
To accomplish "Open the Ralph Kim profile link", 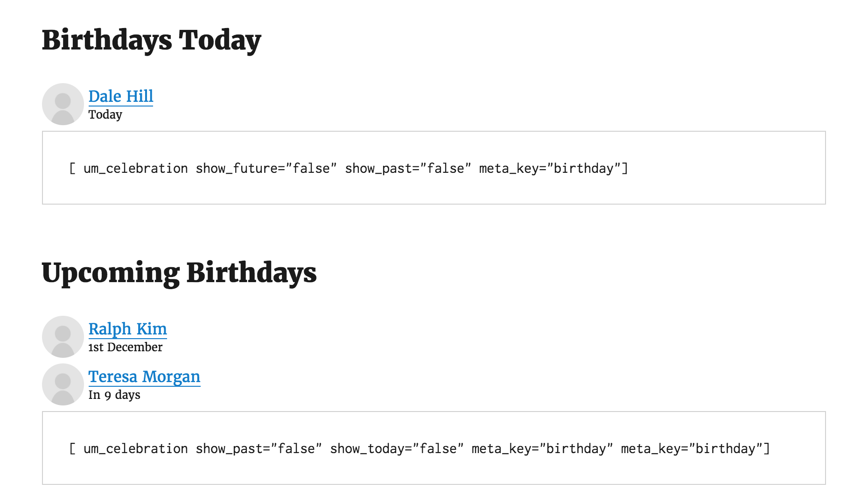I will [x=127, y=329].
